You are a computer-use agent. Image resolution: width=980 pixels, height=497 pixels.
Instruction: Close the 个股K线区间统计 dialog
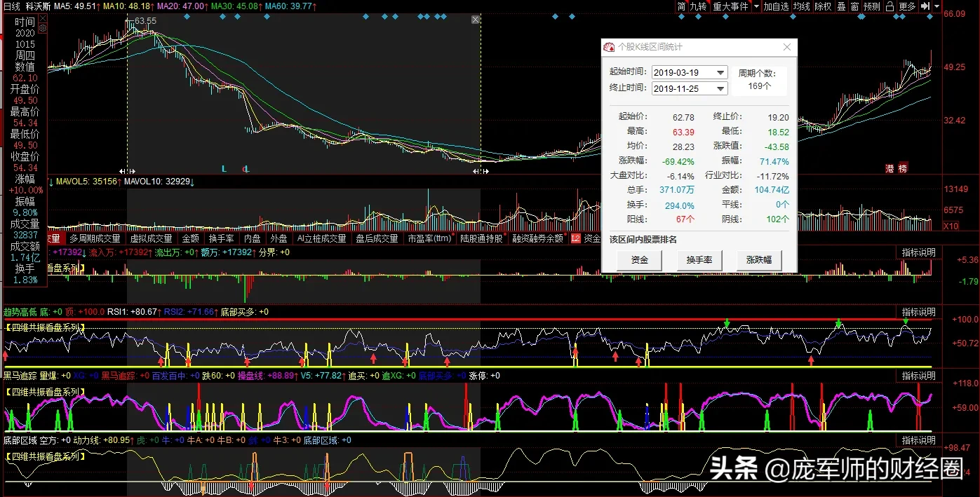point(787,47)
